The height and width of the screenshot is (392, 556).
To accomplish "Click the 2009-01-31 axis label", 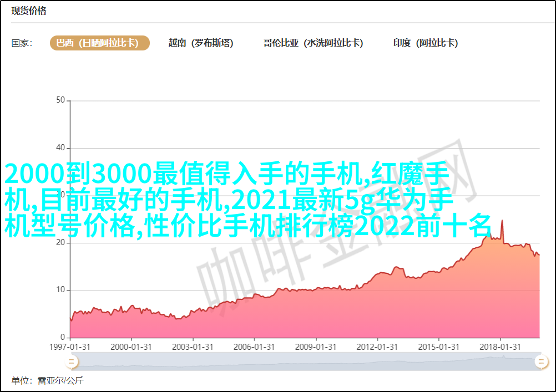I will click(316, 347).
